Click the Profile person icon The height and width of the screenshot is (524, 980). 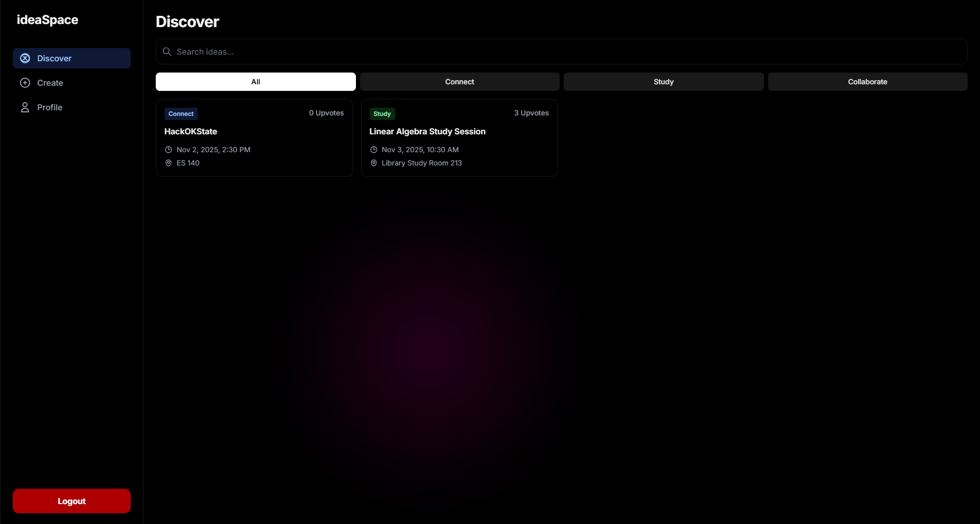(x=25, y=107)
